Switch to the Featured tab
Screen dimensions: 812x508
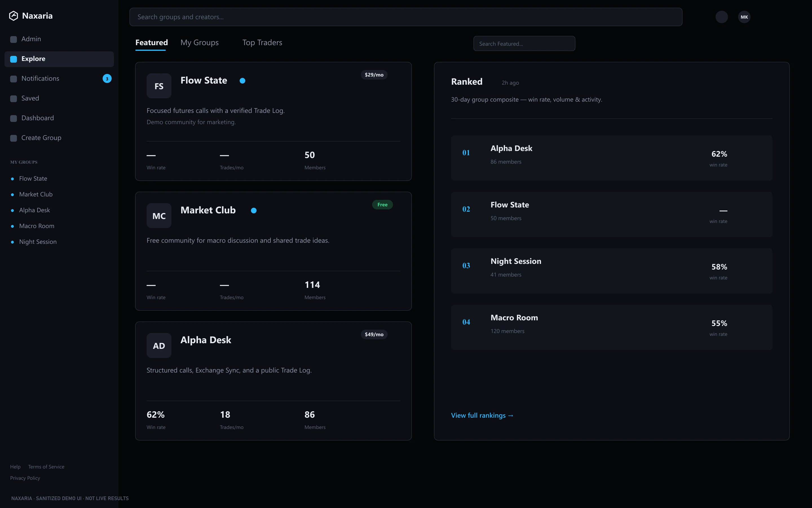151,43
